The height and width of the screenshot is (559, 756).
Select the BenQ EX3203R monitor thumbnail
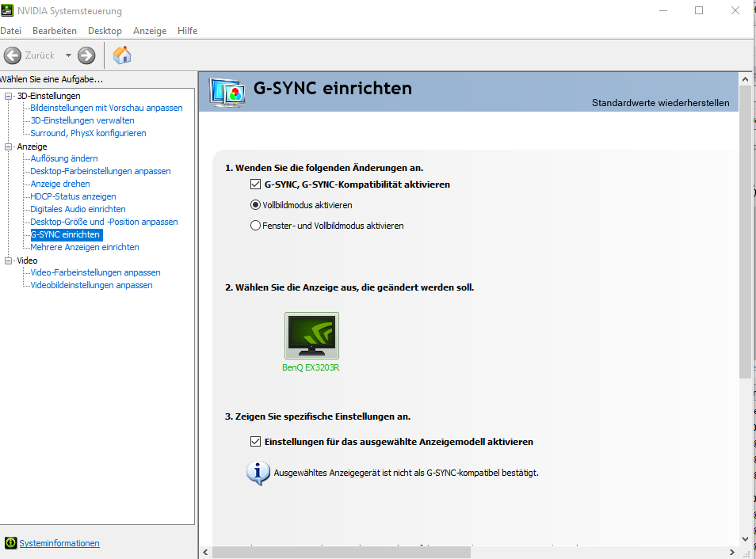[x=311, y=336]
